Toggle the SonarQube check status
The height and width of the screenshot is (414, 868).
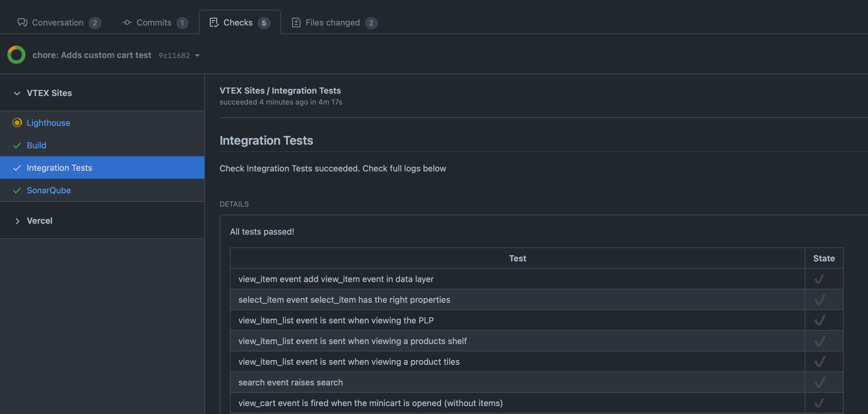point(49,189)
